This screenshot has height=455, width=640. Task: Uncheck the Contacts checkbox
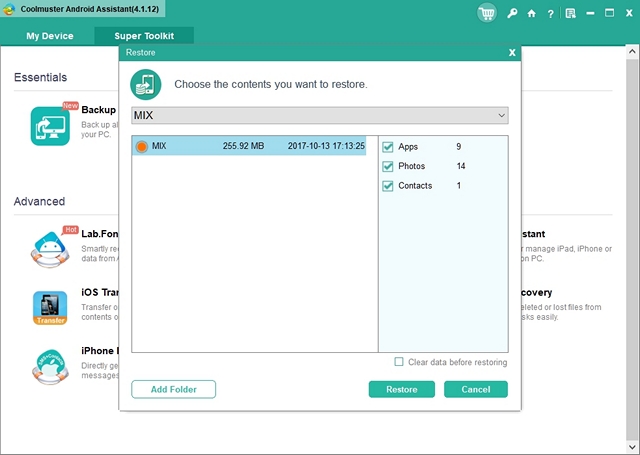(388, 186)
